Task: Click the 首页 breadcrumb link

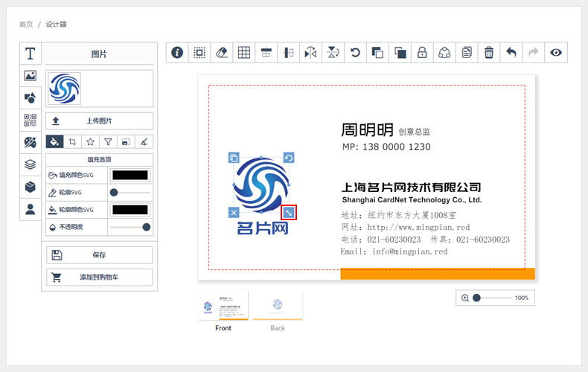Action: 26,25
